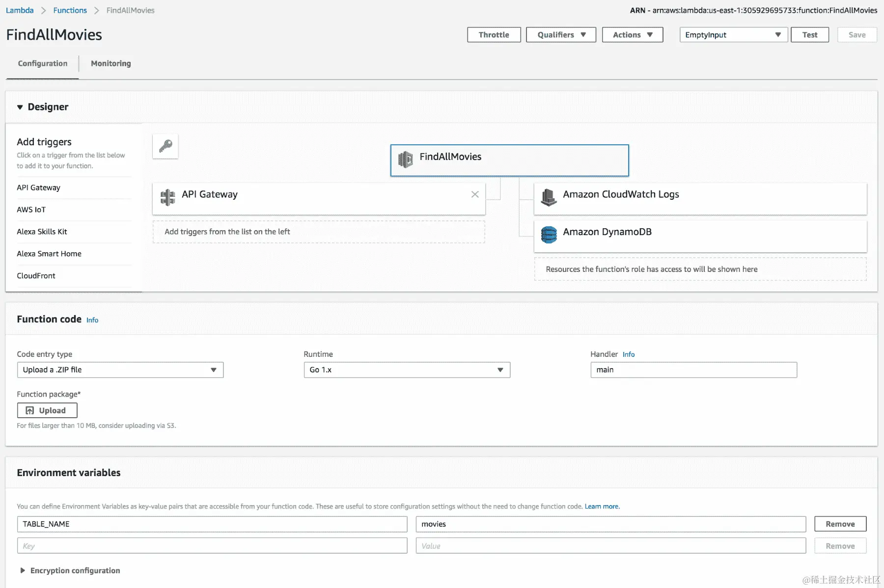The height and width of the screenshot is (588, 884).
Task: Click the empty Value input field
Action: 611,546
